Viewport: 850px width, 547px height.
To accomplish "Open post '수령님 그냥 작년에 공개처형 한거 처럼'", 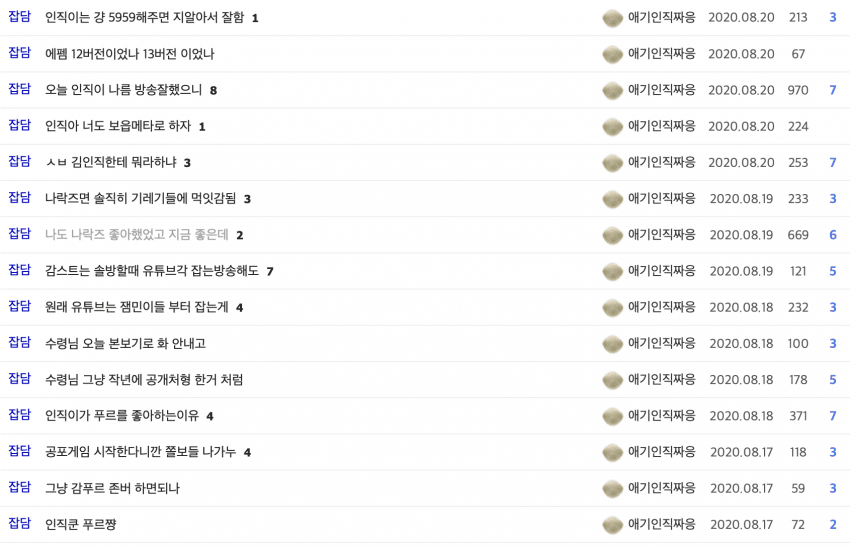I will tap(144, 379).
